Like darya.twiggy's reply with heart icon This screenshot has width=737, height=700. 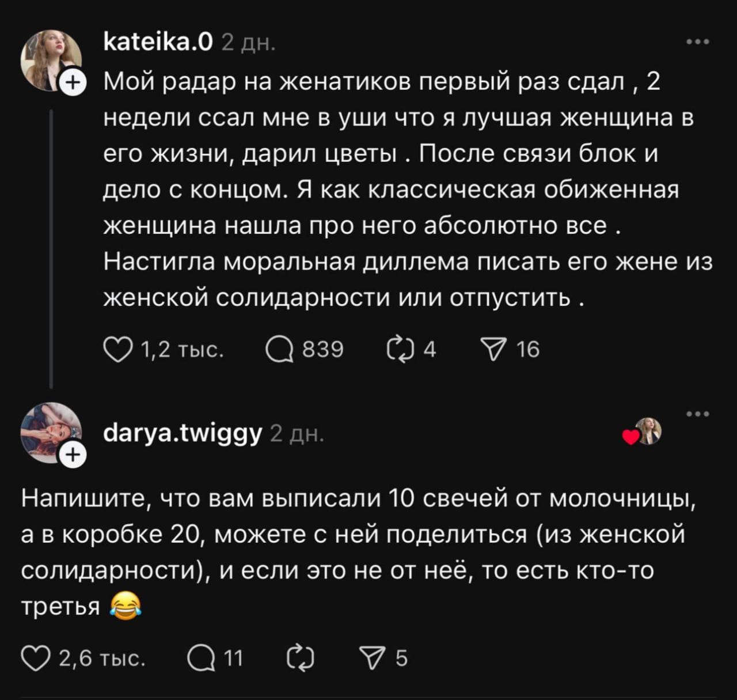[x=36, y=659]
